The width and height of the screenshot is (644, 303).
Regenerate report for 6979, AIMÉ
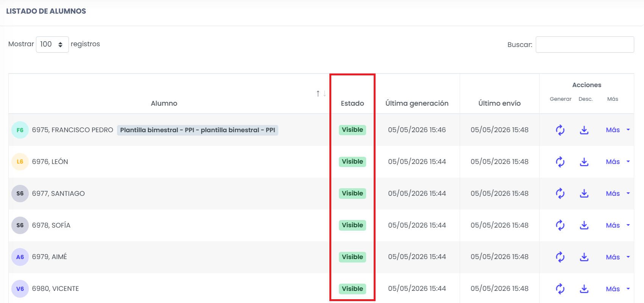click(560, 257)
